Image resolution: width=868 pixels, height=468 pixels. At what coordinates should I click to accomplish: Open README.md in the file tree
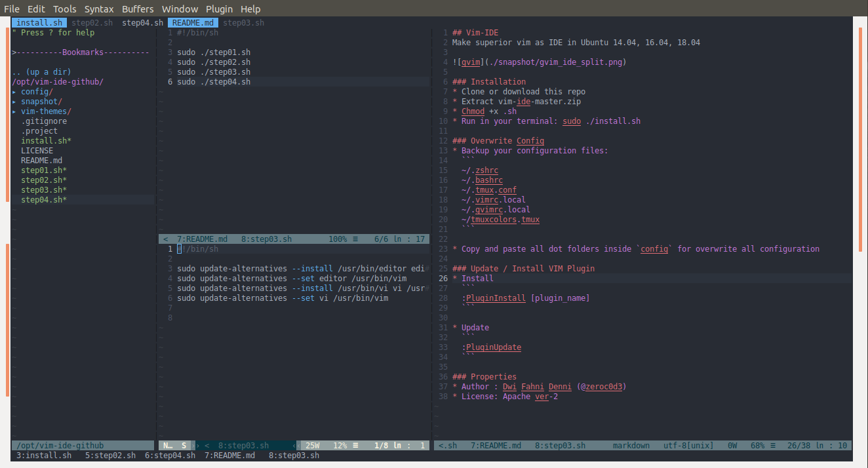point(42,161)
